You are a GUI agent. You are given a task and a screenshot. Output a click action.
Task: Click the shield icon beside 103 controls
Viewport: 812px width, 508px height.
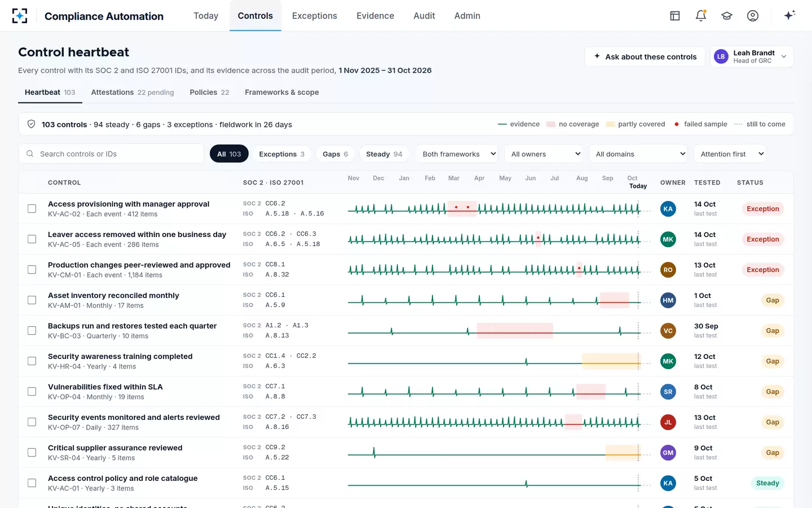point(32,124)
